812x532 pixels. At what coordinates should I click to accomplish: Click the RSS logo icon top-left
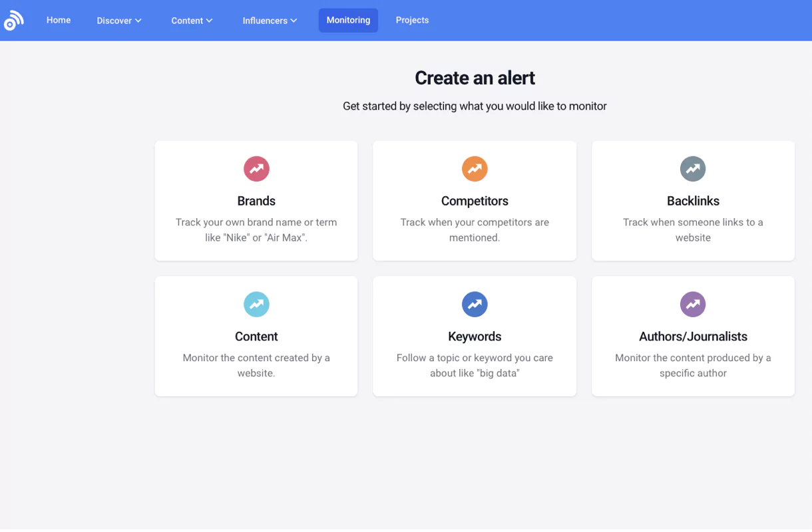[14, 20]
